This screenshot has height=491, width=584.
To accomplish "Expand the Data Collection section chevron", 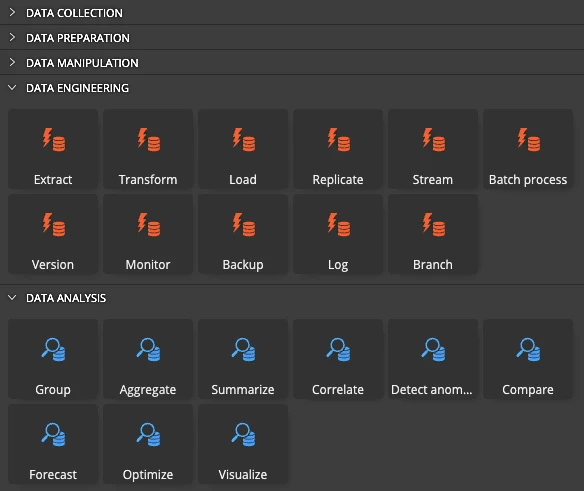I will (12, 13).
